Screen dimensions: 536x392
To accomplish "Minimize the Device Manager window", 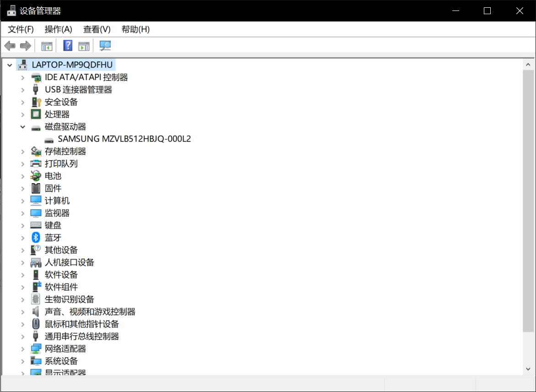I will tap(456, 11).
